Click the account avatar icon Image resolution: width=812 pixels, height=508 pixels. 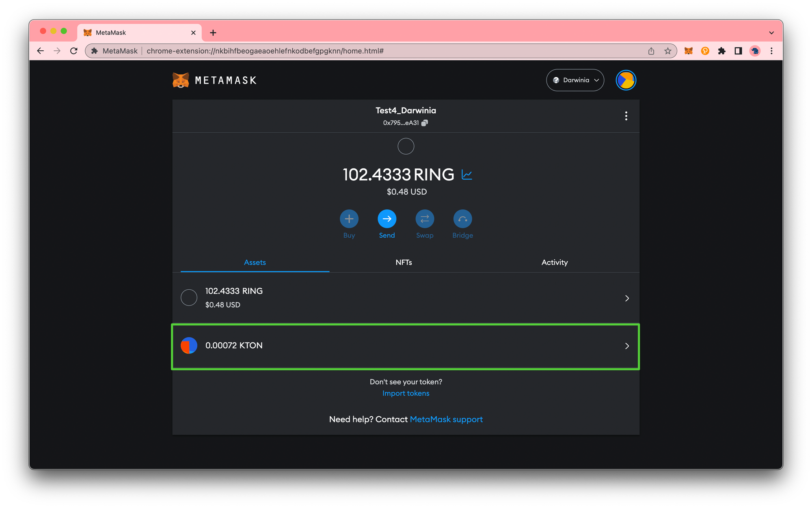click(x=626, y=80)
